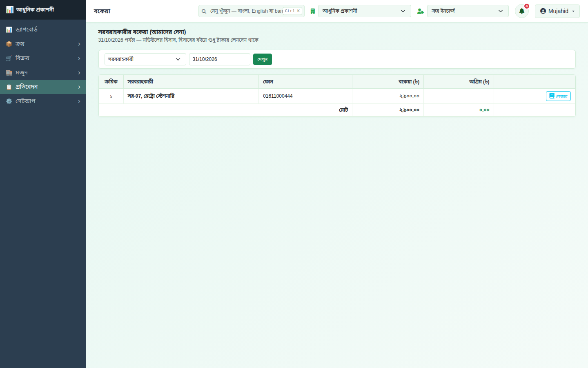This screenshot has height=368, width=588.
Task: Click the green দেখুন button
Action: point(263,59)
